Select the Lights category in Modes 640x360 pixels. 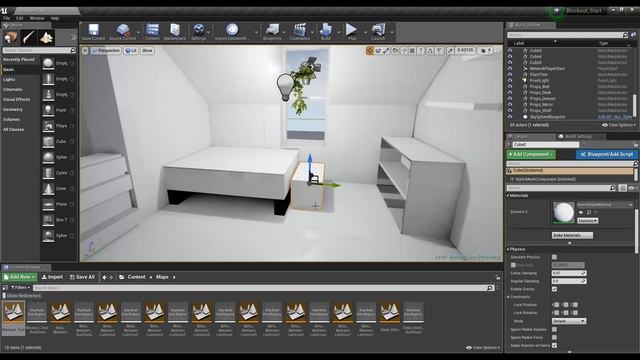[9, 80]
